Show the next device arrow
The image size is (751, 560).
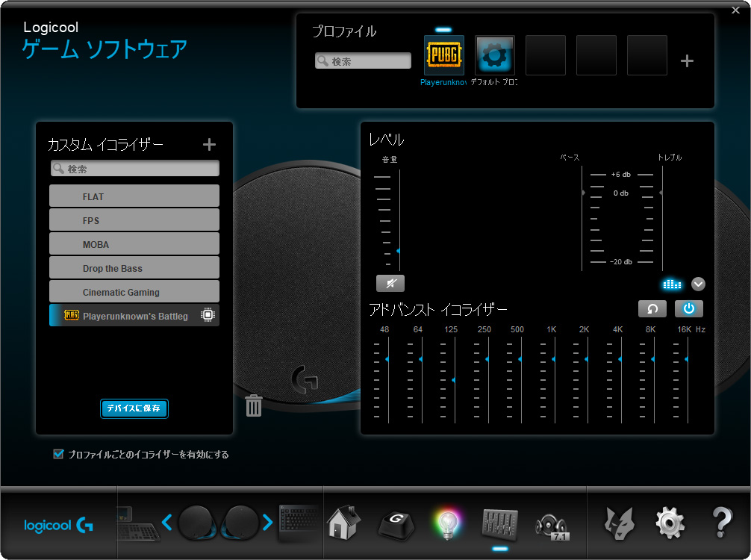(x=267, y=522)
